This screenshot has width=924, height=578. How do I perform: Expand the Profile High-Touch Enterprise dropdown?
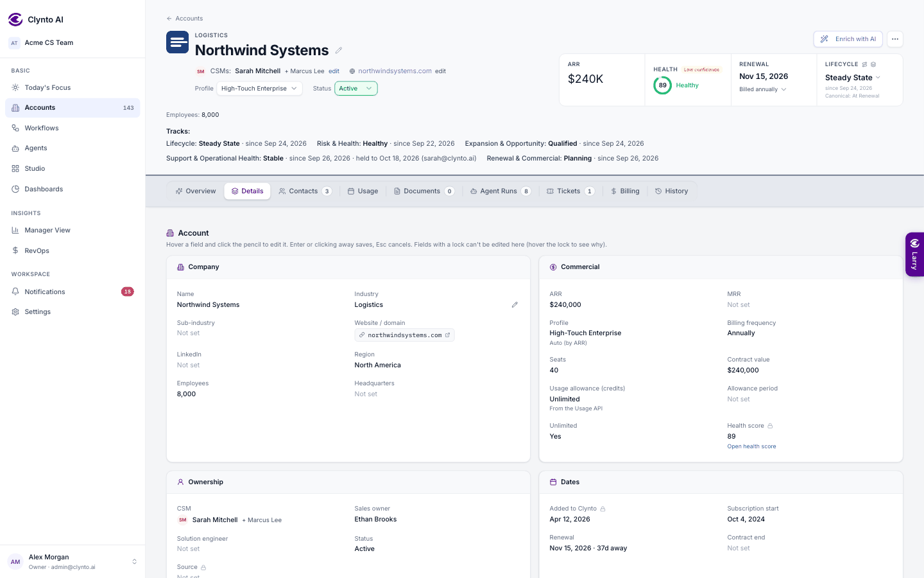point(259,89)
